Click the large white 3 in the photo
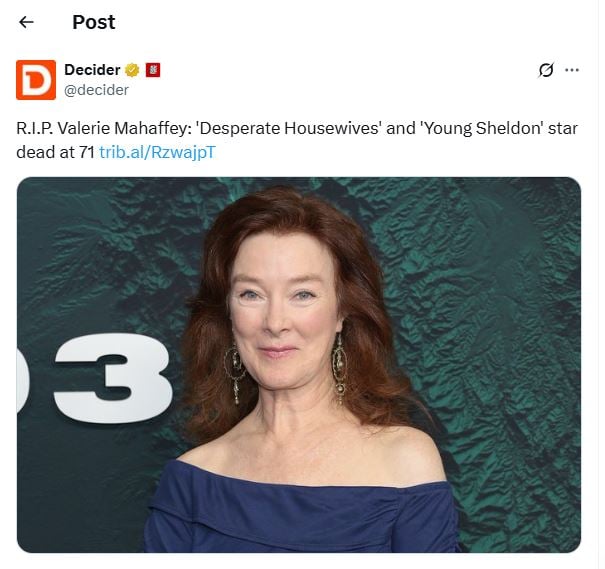 point(113,378)
